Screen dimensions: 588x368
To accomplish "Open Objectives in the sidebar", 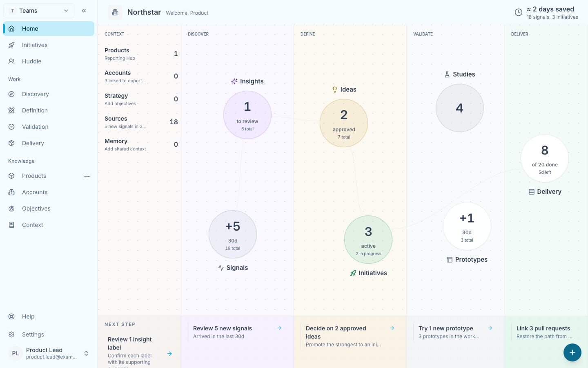I will (x=49, y=209).
